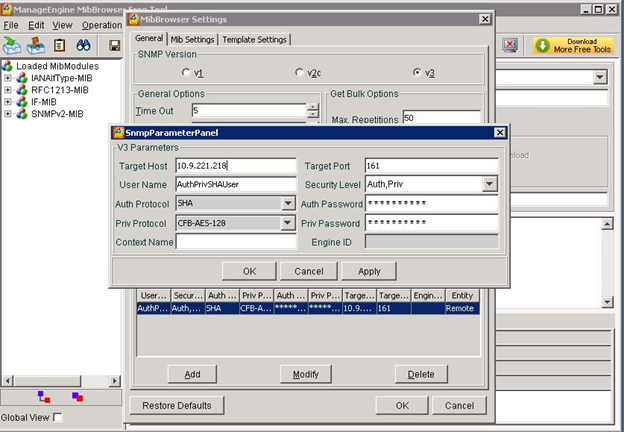Screen dimensions: 624x432
Task: Click the Time Out value field
Action: tap(249, 111)
